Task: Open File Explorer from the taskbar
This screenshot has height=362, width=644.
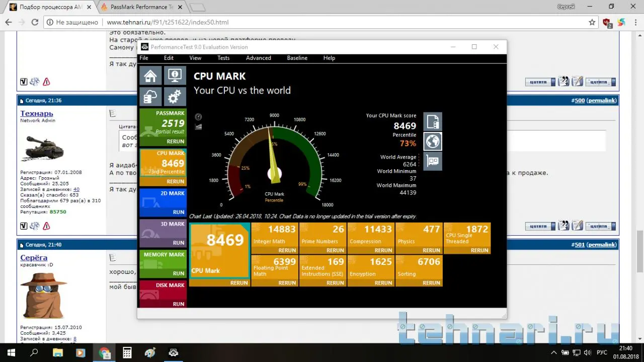Action: tap(57, 352)
